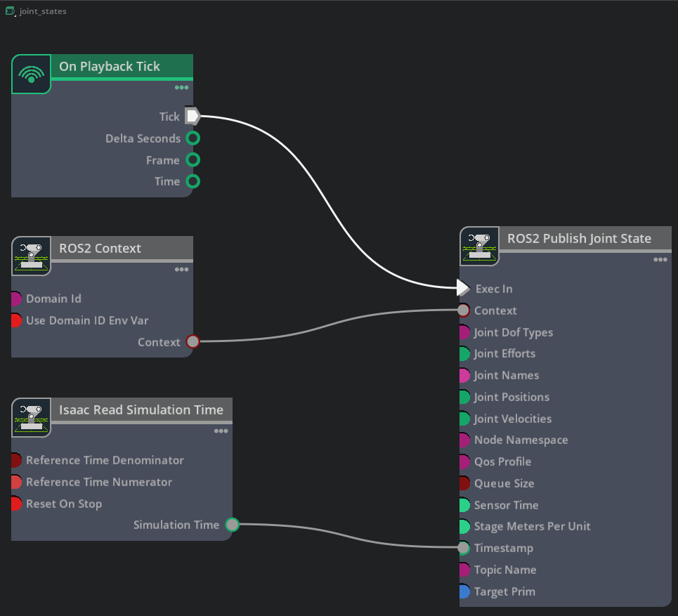Click the Qos Profile input port

464,461
